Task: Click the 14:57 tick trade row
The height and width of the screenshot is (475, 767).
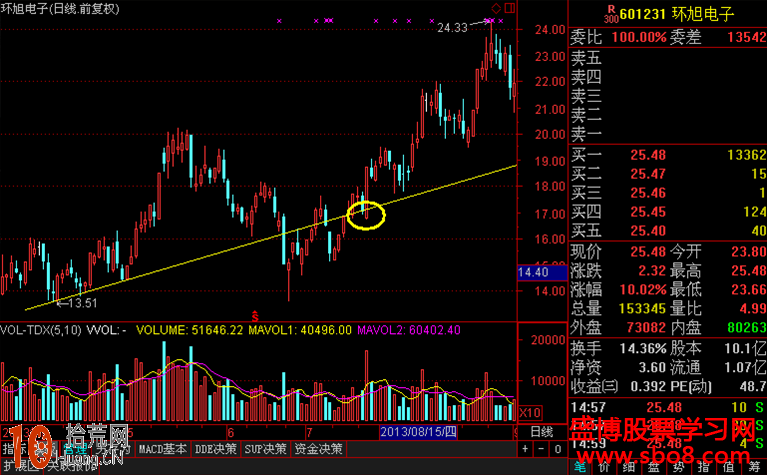Action: [668, 407]
